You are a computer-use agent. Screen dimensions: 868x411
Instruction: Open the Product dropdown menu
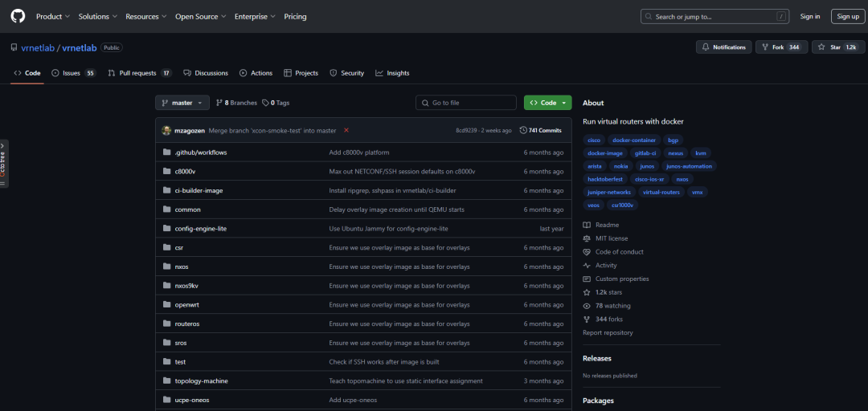pos(53,17)
